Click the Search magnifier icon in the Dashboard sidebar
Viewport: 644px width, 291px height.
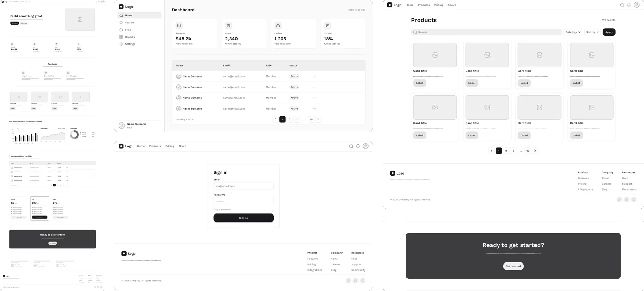click(x=121, y=23)
